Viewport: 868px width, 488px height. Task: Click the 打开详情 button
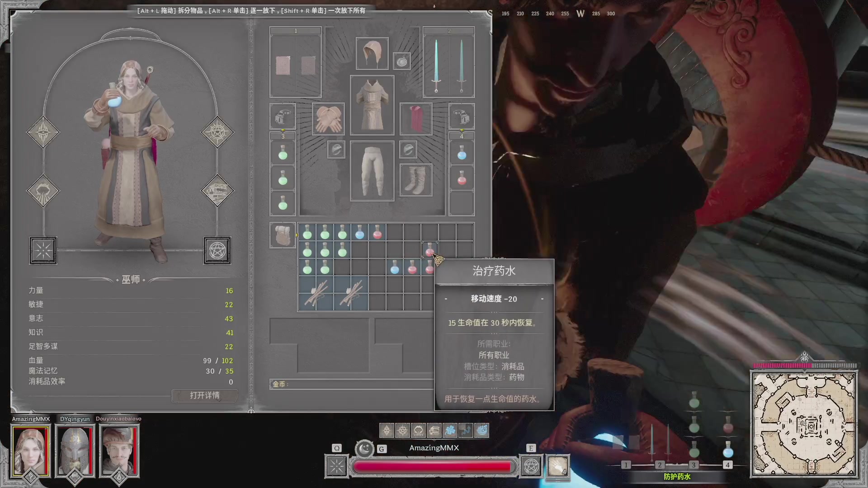204,395
